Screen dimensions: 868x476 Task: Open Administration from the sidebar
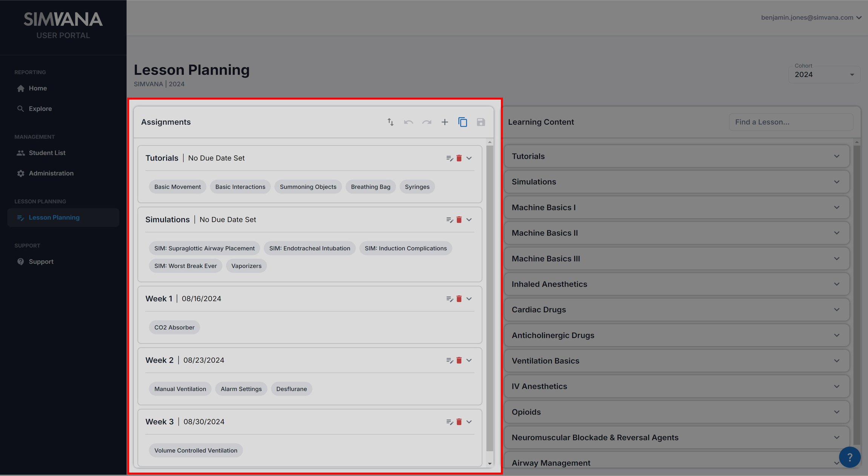click(51, 173)
